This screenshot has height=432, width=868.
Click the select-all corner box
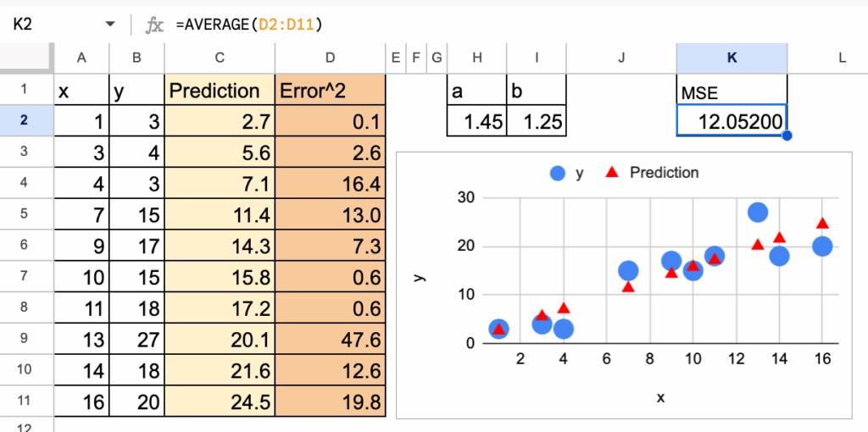(x=25, y=58)
